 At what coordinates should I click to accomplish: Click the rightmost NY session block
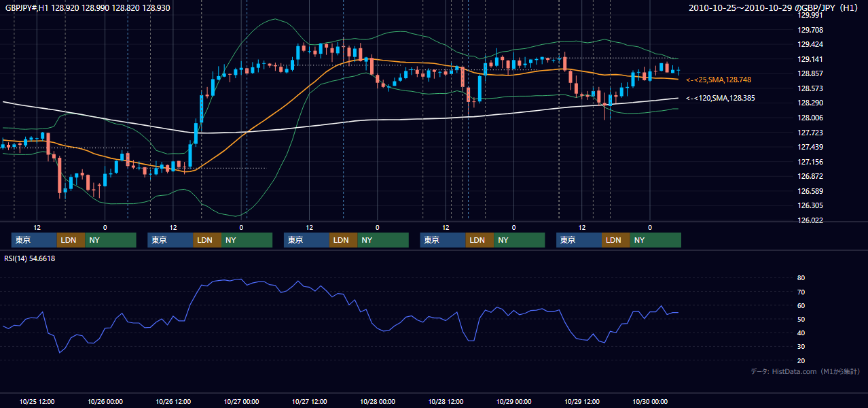(x=655, y=240)
